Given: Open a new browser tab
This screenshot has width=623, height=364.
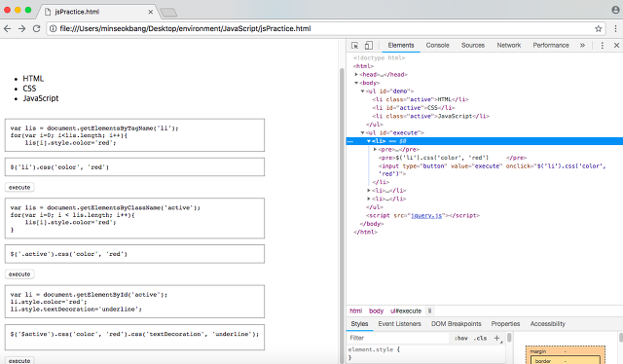Looking at the screenshot, I should click(x=168, y=13).
